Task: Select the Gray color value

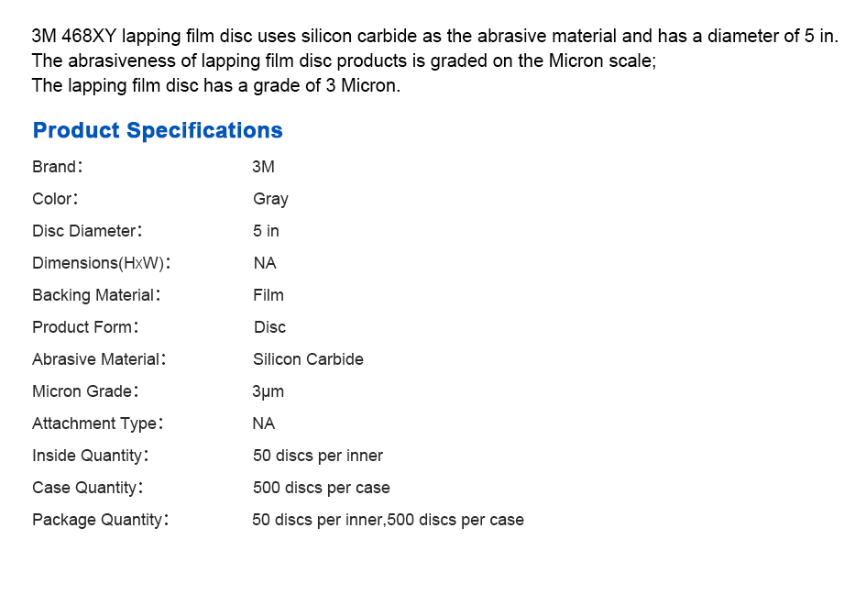Action: (270, 199)
